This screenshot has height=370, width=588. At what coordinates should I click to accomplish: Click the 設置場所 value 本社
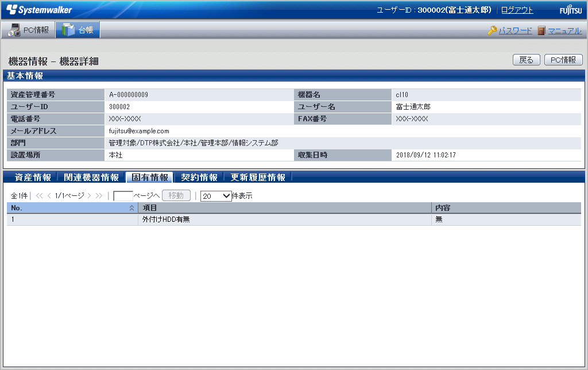(x=115, y=155)
